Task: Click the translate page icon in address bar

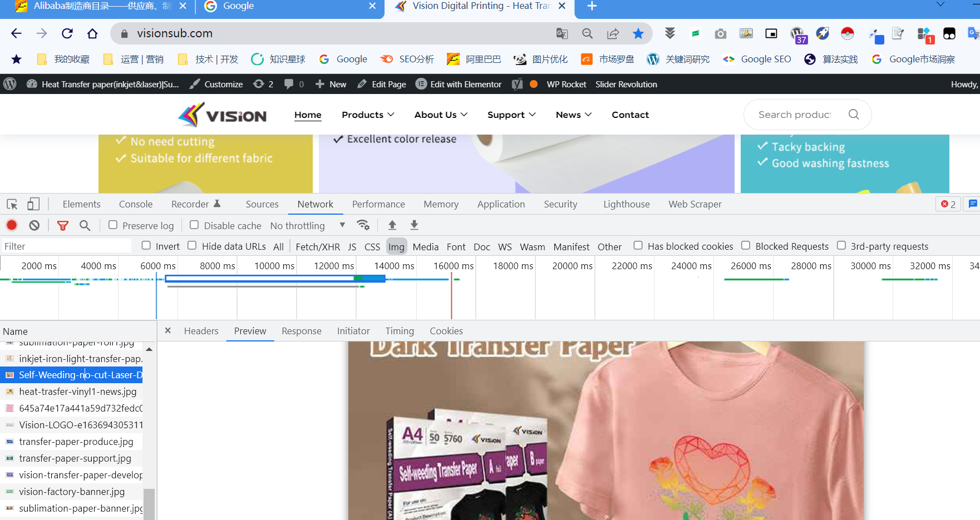Action: (562, 34)
